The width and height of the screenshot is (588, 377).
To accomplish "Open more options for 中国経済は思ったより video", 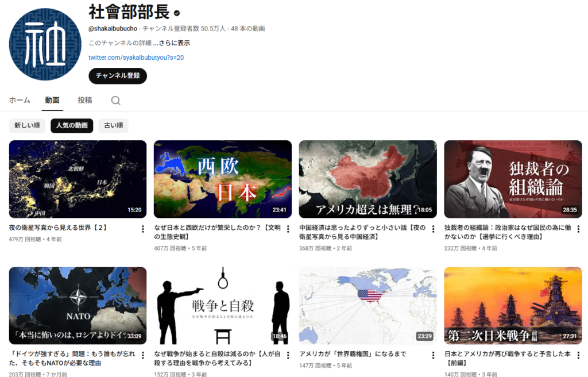I will [x=432, y=229].
